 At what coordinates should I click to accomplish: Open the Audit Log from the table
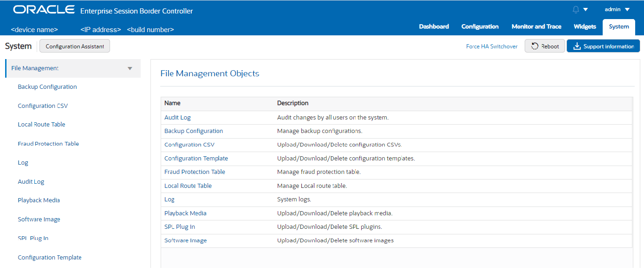point(177,117)
